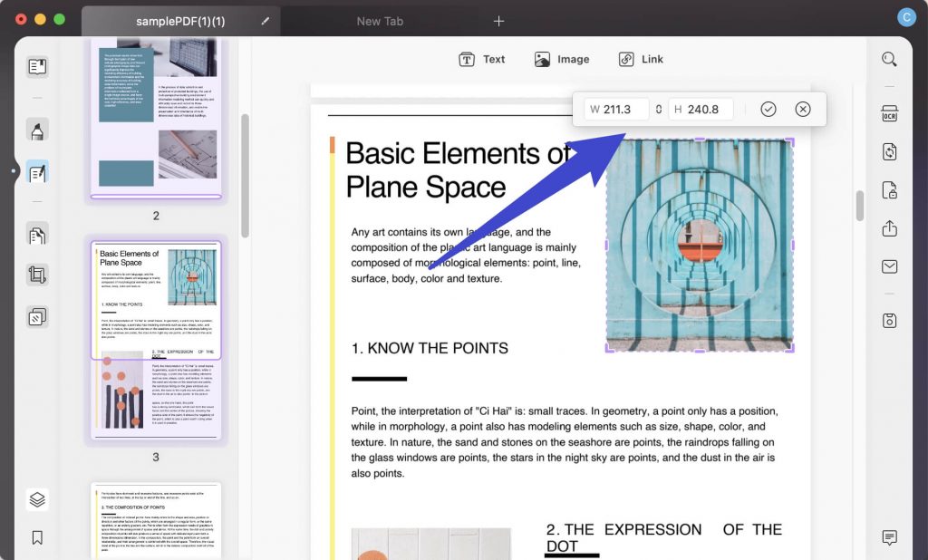
Task: Open the Search panel
Action: pos(889,59)
